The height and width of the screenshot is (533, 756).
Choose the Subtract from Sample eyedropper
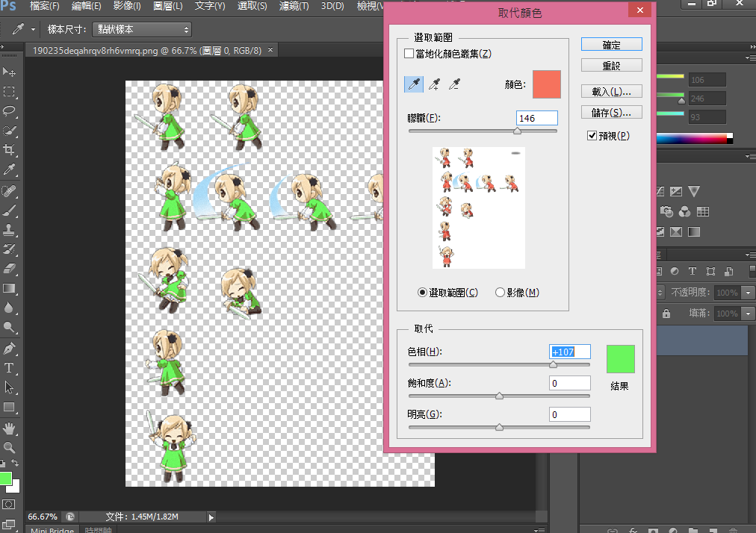(455, 84)
